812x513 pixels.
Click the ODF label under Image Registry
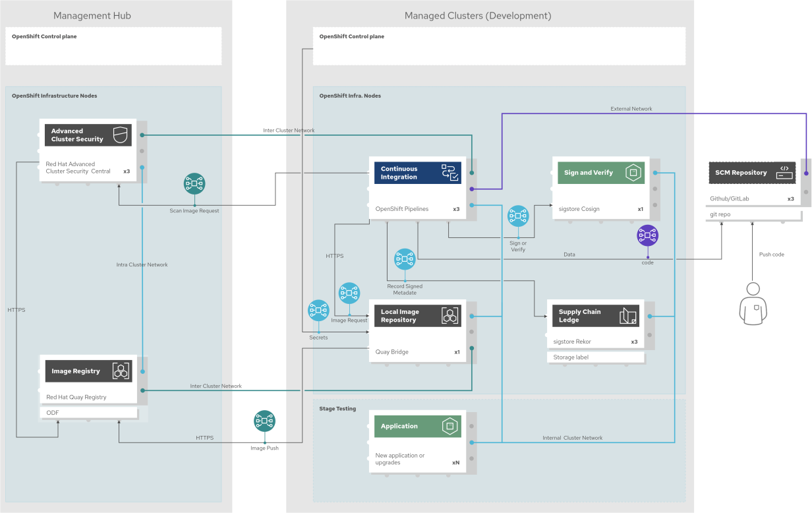(x=89, y=412)
